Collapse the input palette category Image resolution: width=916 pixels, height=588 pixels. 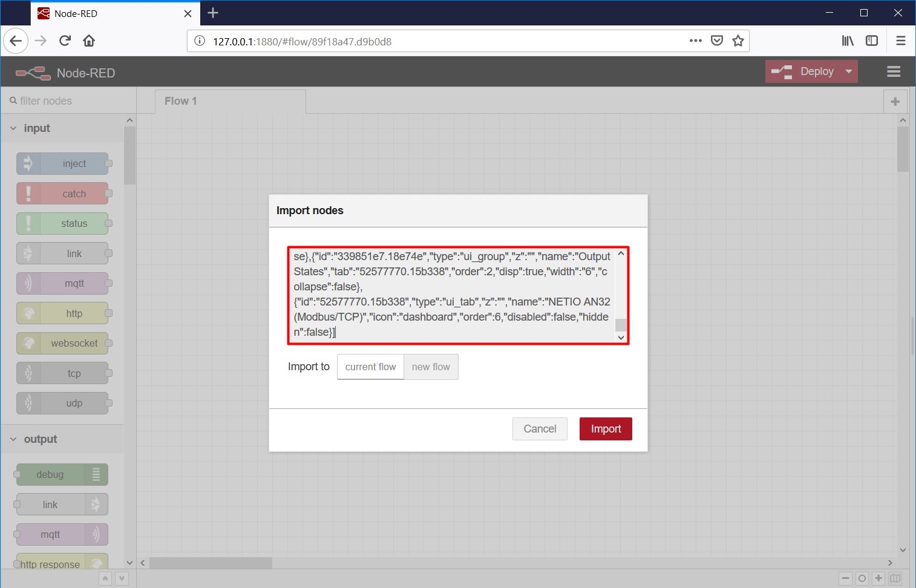point(62,128)
